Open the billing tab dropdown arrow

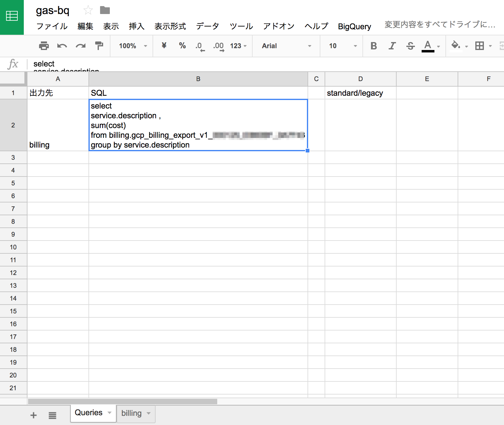pos(149,413)
